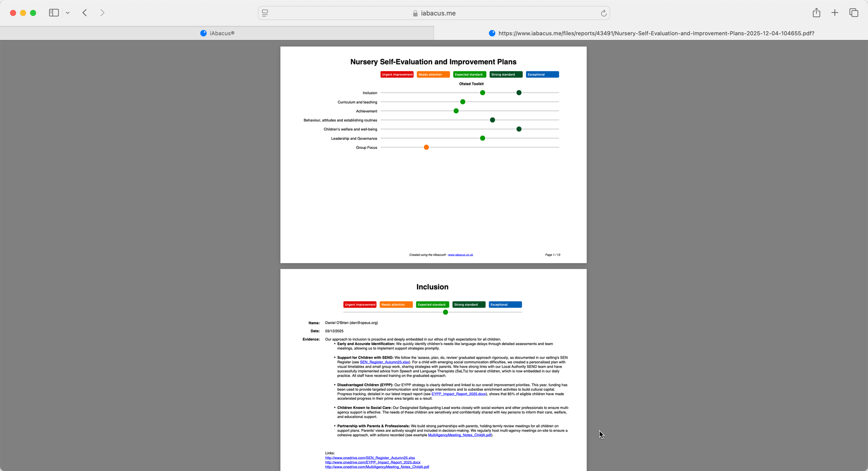Open the www.iabacus.co.uk footer link
Viewport: 868px width, 471px height.
click(460, 255)
